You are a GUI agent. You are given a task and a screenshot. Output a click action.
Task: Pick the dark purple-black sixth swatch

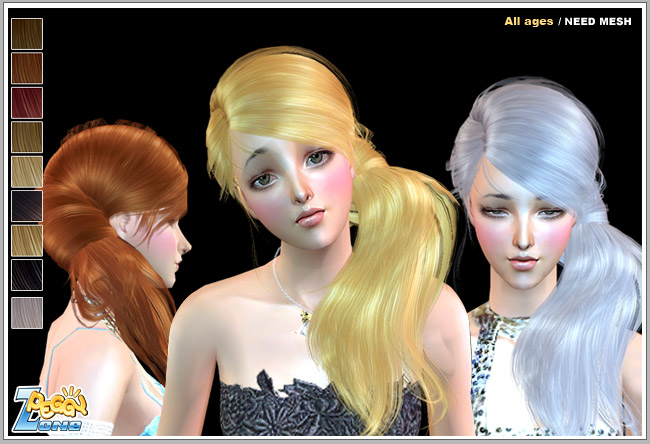click(27, 207)
